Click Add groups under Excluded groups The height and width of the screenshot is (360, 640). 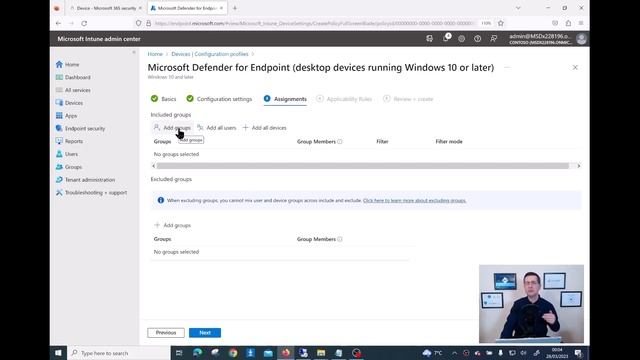[172, 225]
